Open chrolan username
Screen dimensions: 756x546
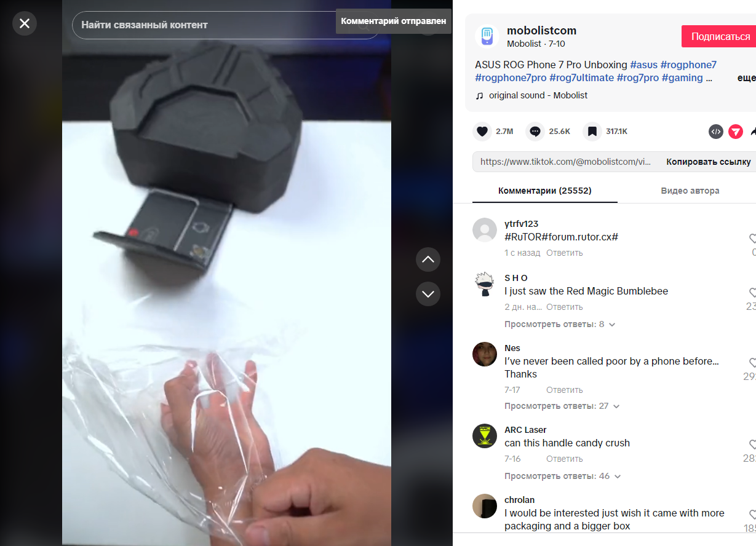click(519, 500)
